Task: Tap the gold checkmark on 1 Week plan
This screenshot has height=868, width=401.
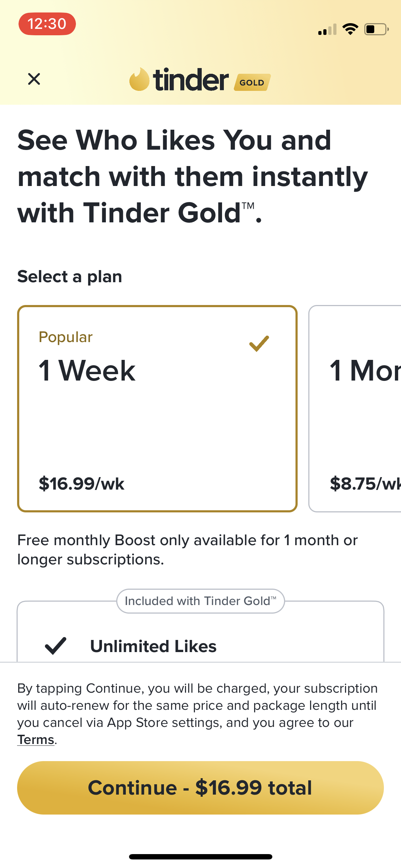Action: pyautogui.click(x=259, y=343)
